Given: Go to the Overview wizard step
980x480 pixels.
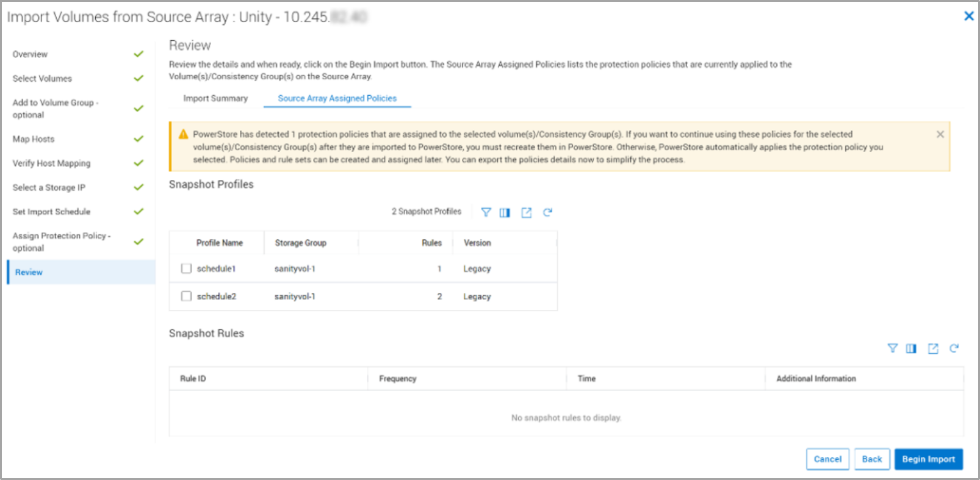Looking at the screenshot, I should pos(30,54).
